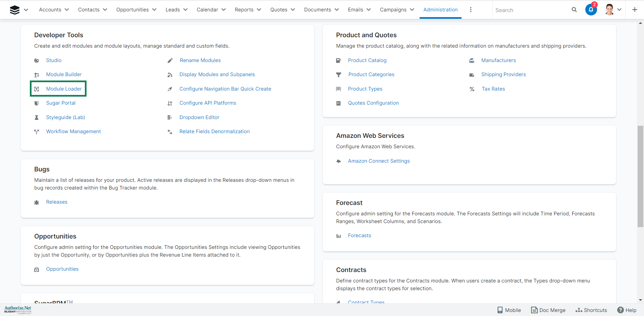Expand the Opportunities nav dropdown arrow
This screenshot has width=644, height=316.
(x=154, y=10)
